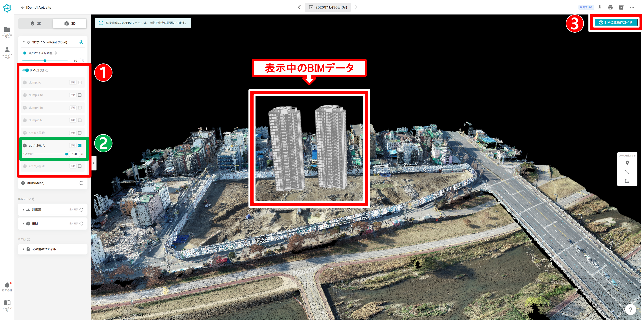Switch to the 2D view tab
This screenshot has height=320, width=644.
point(36,23)
